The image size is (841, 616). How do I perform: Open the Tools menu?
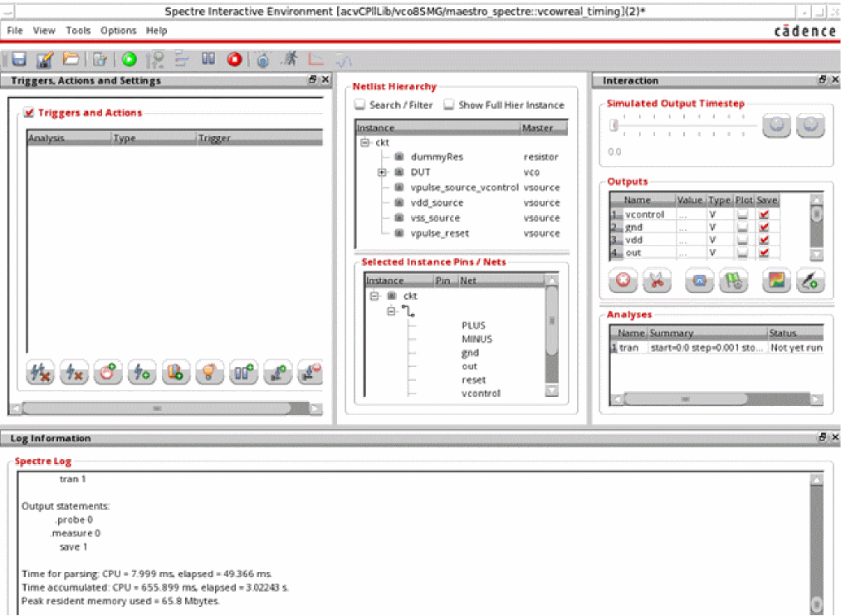pyautogui.click(x=78, y=31)
